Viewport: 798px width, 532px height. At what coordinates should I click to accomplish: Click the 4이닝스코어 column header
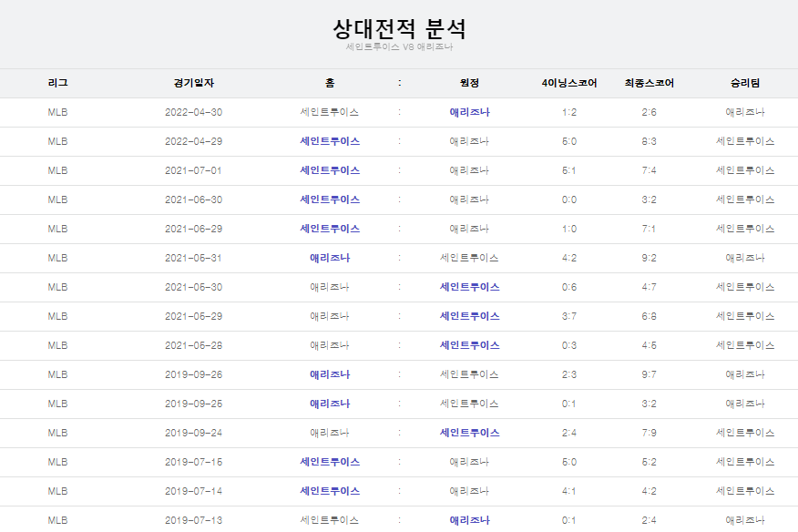pos(569,83)
